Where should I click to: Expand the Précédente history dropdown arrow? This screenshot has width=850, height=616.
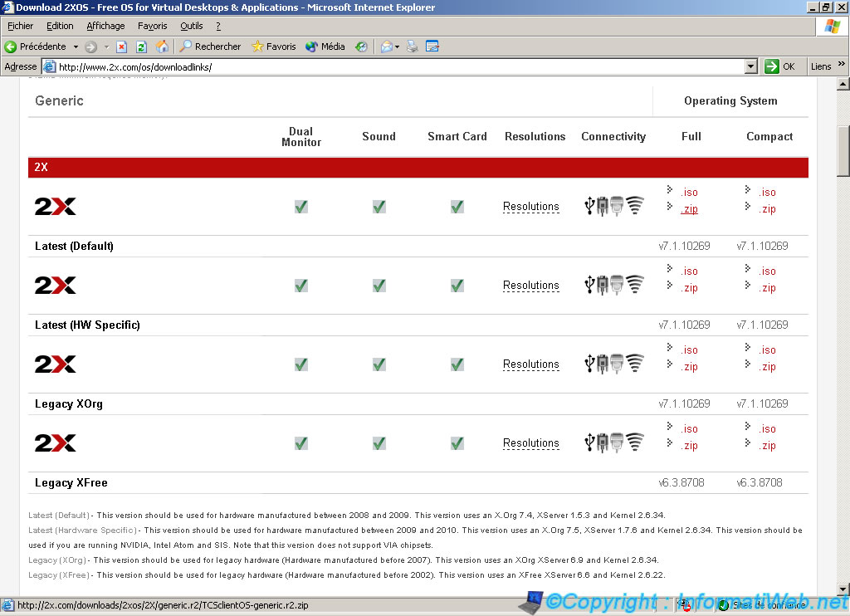pyautogui.click(x=76, y=46)
